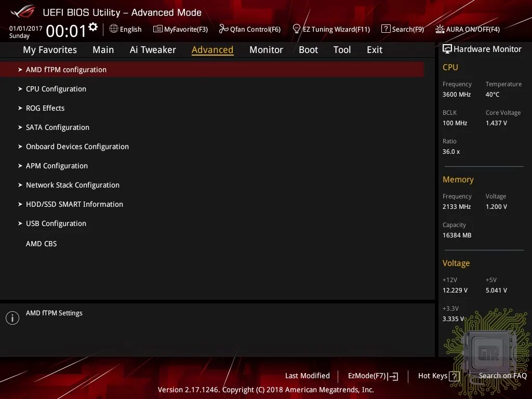Viewport: 532px width, 399px height.
Task: Switch to Exit tab
Action: click(375, 50)
